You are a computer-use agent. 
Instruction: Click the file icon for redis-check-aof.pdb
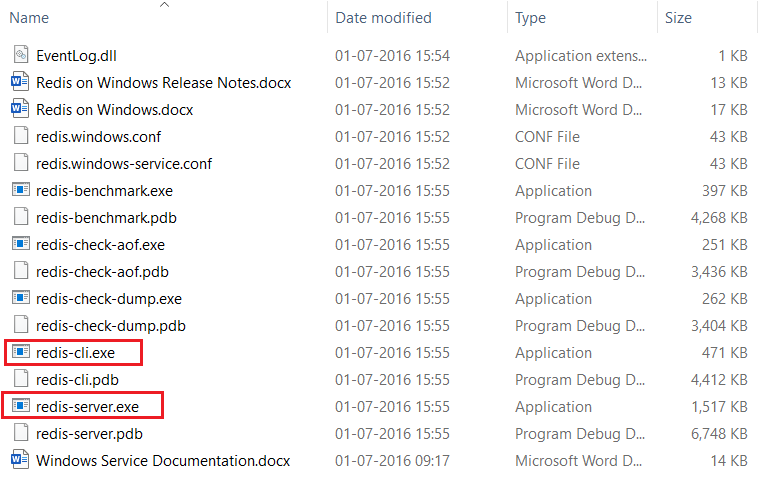20,271
